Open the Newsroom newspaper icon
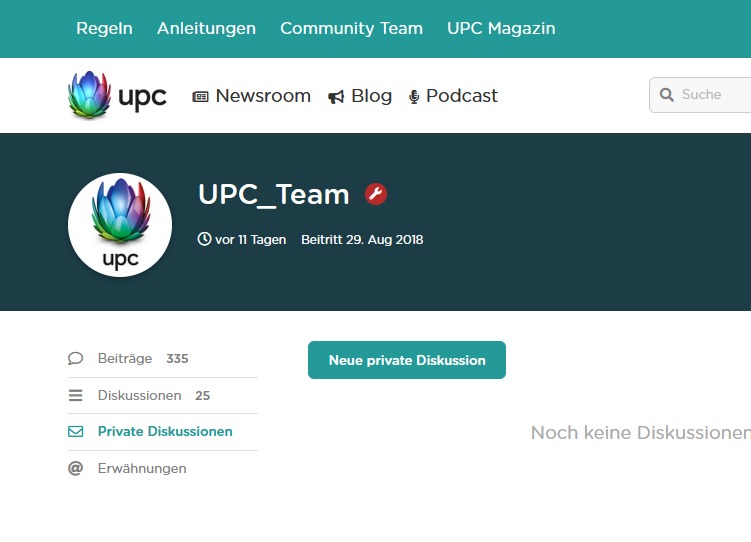 [x=200, y=97]
